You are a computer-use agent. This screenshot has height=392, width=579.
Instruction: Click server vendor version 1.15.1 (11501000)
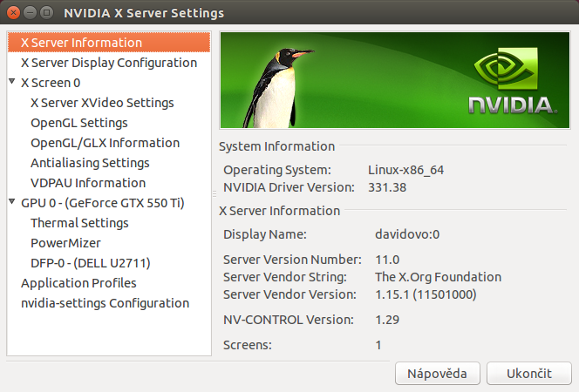click(426, 294)
